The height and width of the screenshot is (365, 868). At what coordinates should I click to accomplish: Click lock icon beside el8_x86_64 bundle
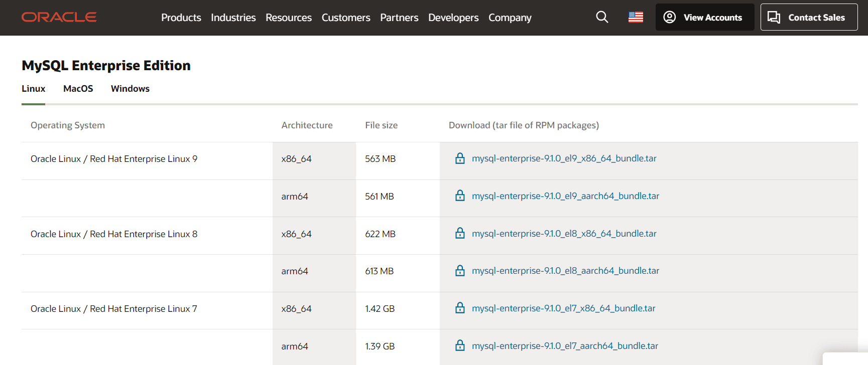pyautogui.click(x=460, y=233)
